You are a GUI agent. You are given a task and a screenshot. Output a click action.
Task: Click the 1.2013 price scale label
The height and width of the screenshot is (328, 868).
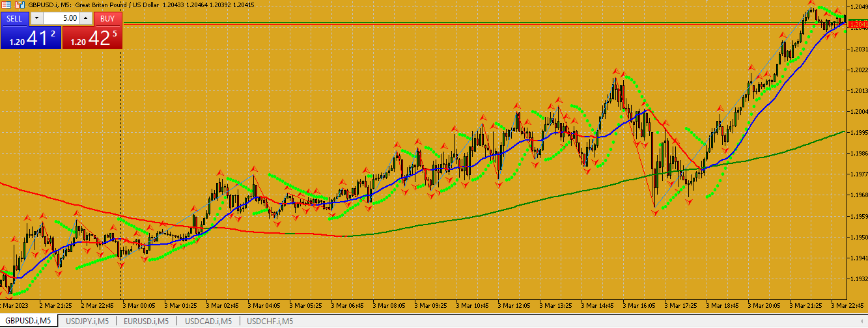pos(858,90)
